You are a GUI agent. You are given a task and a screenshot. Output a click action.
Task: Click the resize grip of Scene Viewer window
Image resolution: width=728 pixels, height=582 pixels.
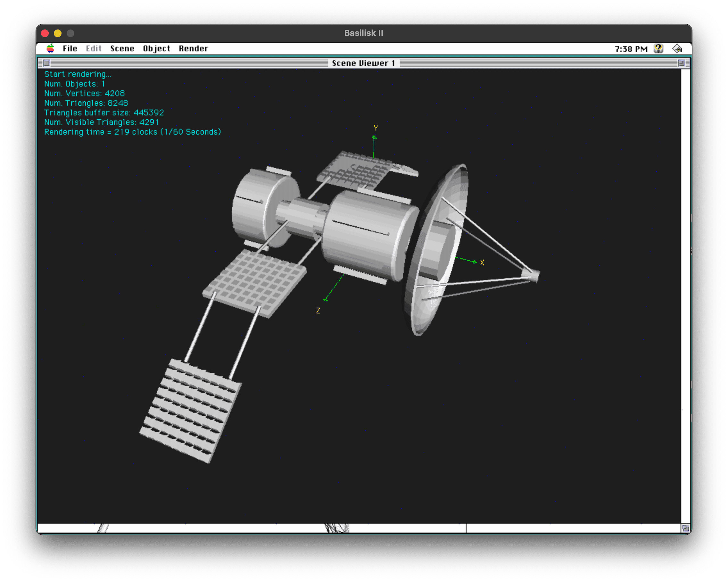[685, 528]
